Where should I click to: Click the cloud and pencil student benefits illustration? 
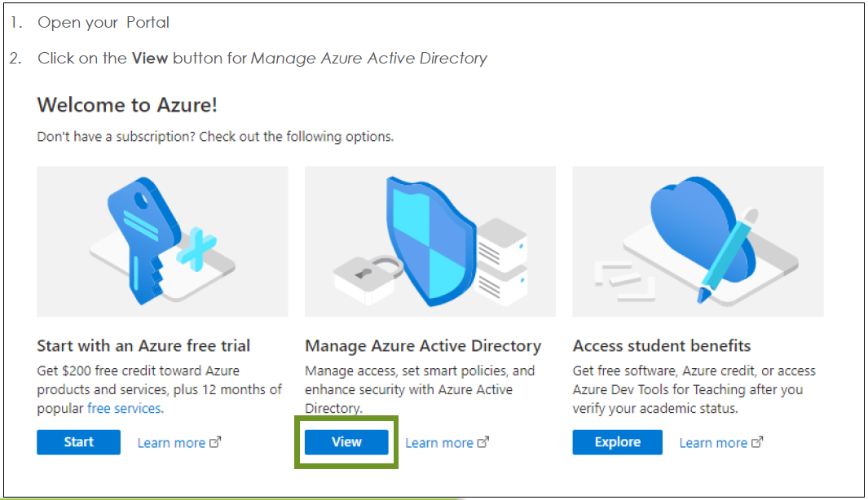[698, 242]
